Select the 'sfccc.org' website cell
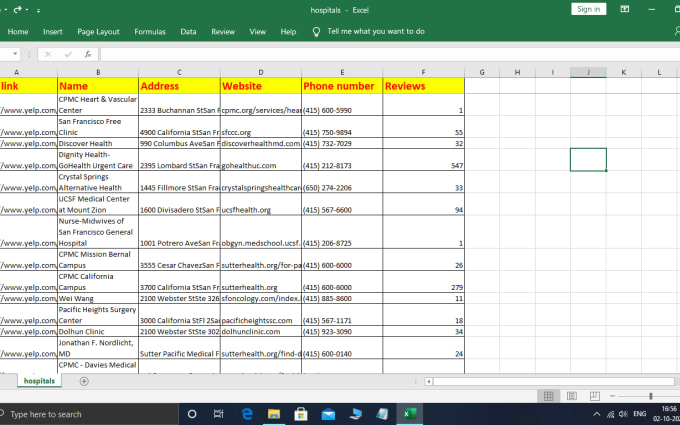Image resolution: width=680 pixels, height=425 pixels. 261,127
